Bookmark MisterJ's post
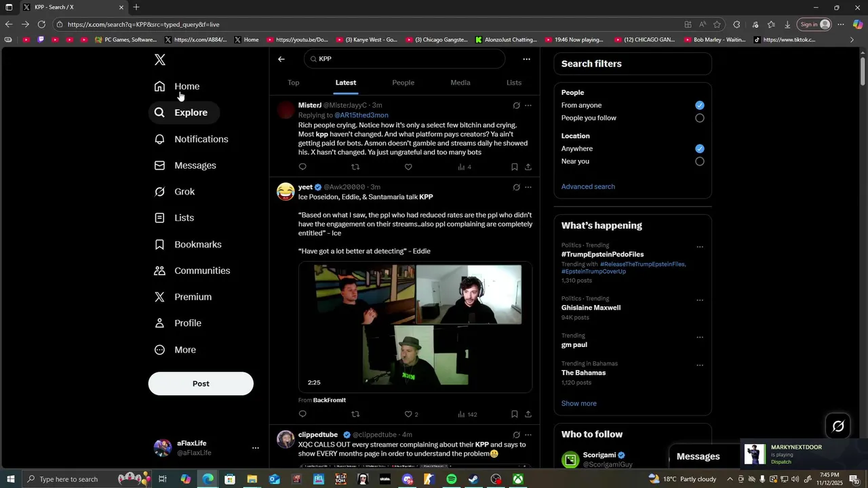 click(514, 167)
